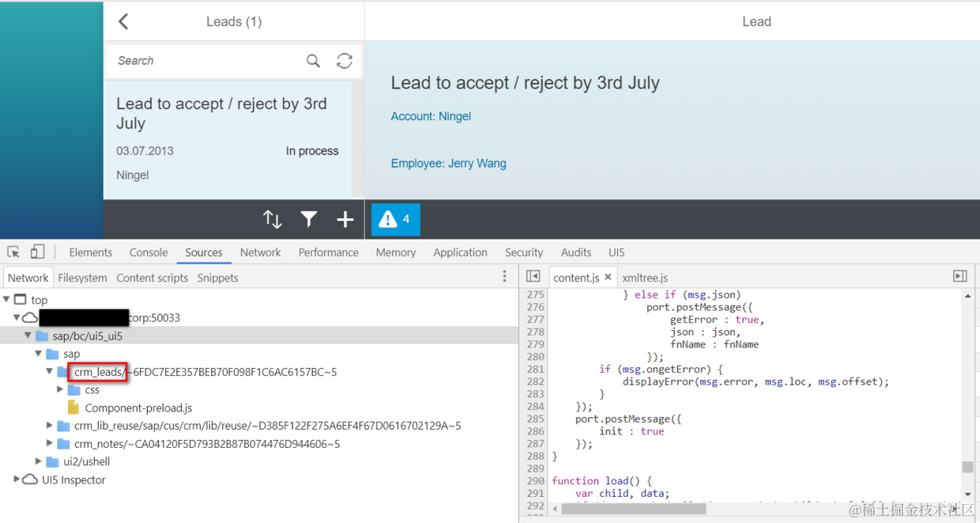Screen dimensions: 980x523
Task: Open the Application tab
Action: (460, 252)
